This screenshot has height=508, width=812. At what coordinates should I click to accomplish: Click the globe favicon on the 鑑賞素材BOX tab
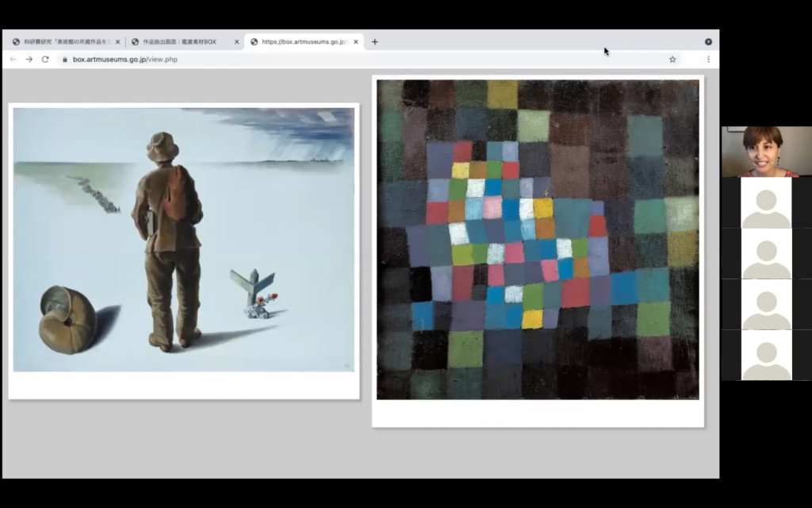[x=135, y=41]
